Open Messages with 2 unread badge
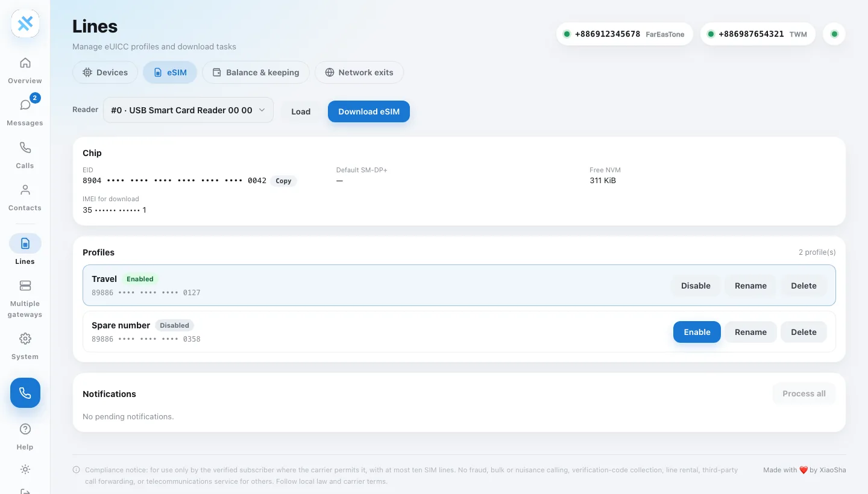The width and height of the screenshot is (868, 494). [25, 105]
